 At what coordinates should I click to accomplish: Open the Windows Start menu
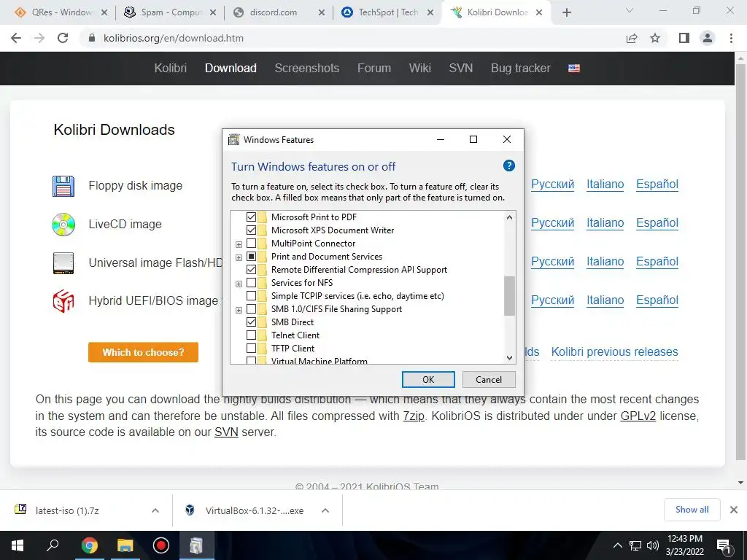tap(18, 545)
